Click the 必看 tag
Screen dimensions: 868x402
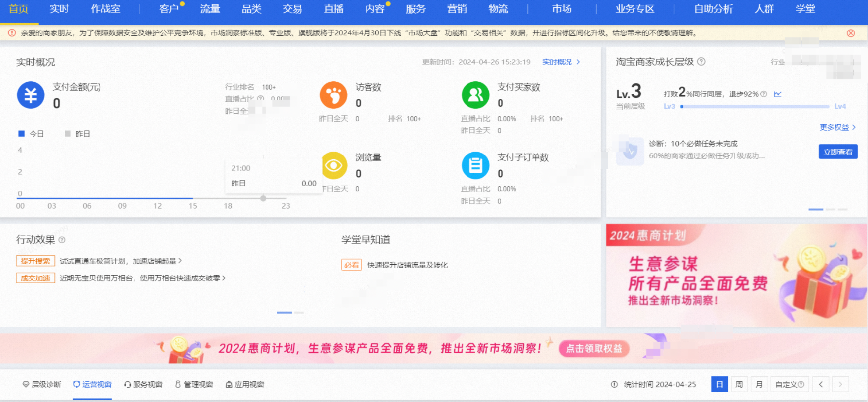tap(352, 265)
